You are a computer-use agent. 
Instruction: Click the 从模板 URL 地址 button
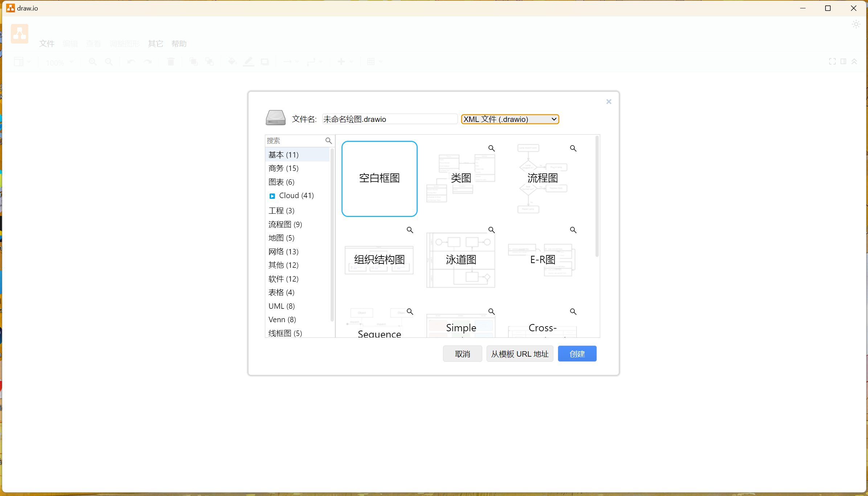520,354
